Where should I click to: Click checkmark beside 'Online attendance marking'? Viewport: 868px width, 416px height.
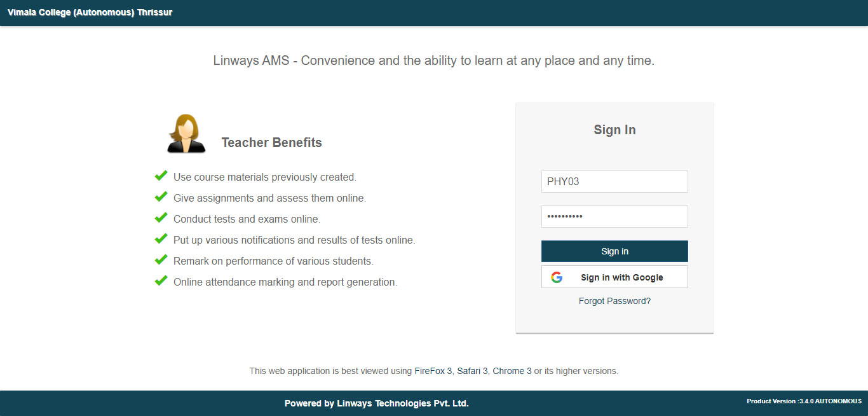click(161, 281)
